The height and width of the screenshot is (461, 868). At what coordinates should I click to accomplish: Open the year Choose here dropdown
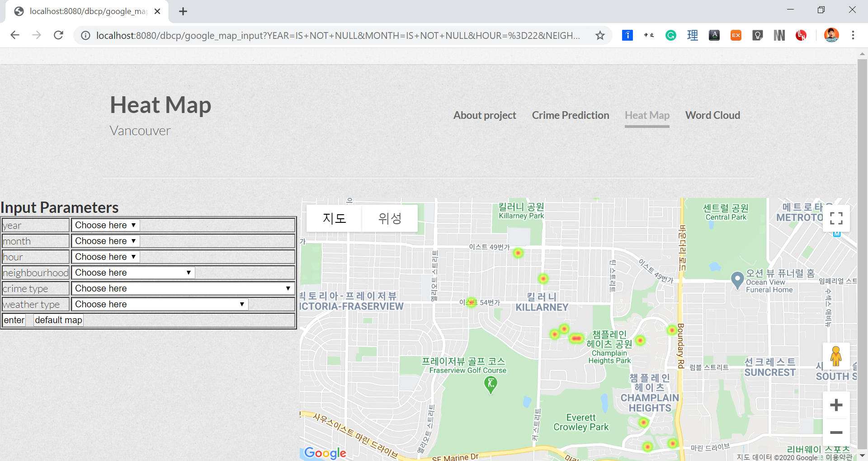tap(105, 225)
